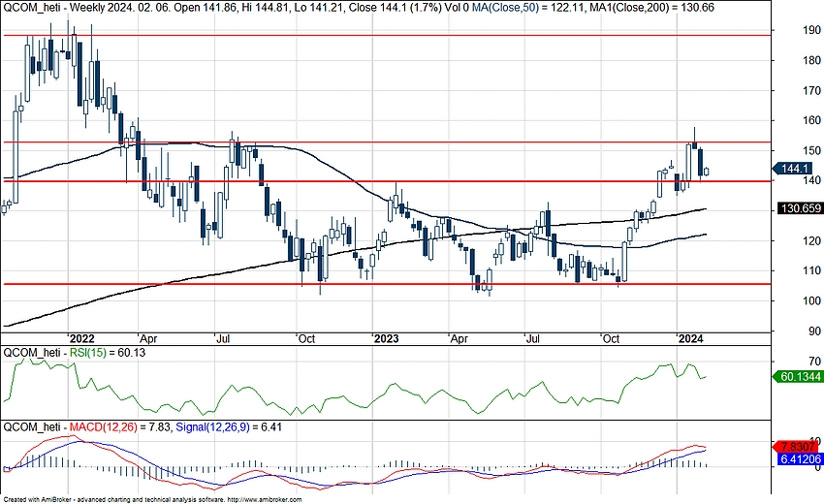Click the 110 price axis label
Viewport: 824px width, 504px height.
810,270
